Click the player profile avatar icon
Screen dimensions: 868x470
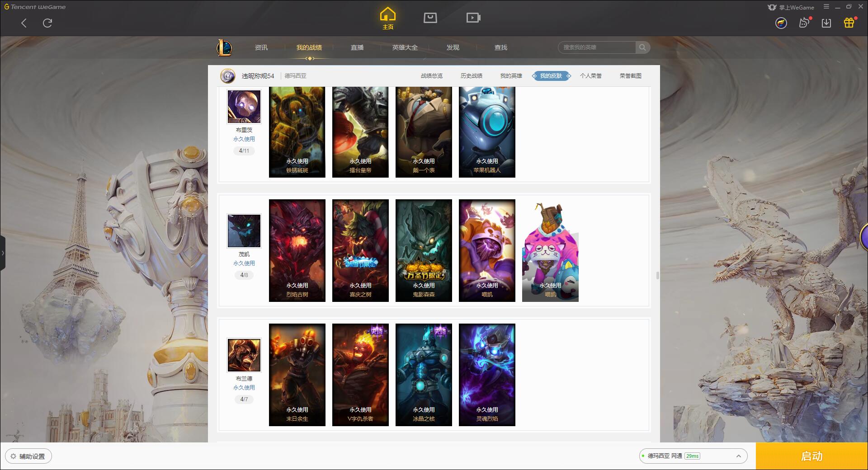coord(228,76)
